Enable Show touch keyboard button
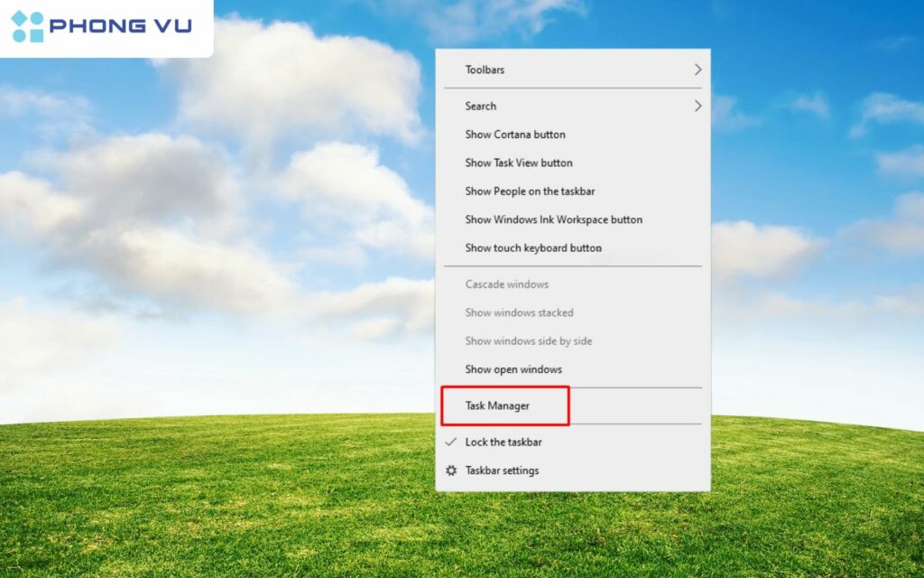The image size is (924, 578). [x=533, y=248]
